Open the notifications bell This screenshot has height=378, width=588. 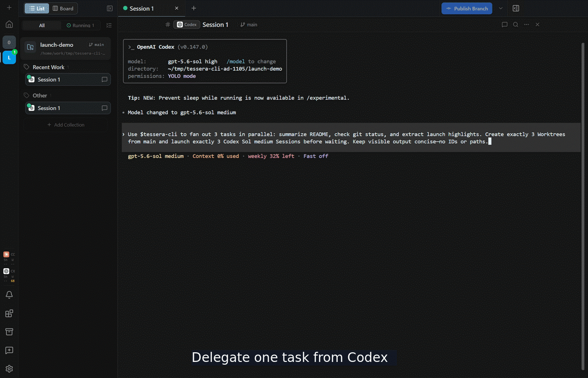point(9,295)
